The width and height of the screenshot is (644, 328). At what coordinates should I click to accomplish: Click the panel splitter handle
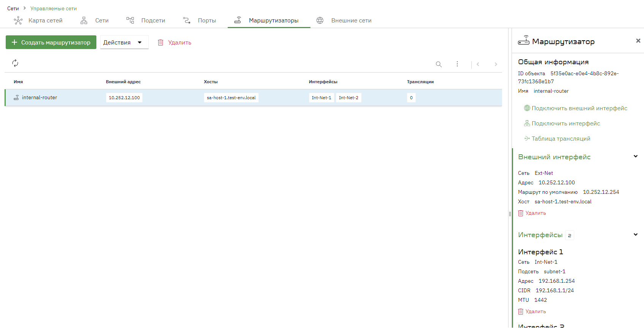point(510,214)
